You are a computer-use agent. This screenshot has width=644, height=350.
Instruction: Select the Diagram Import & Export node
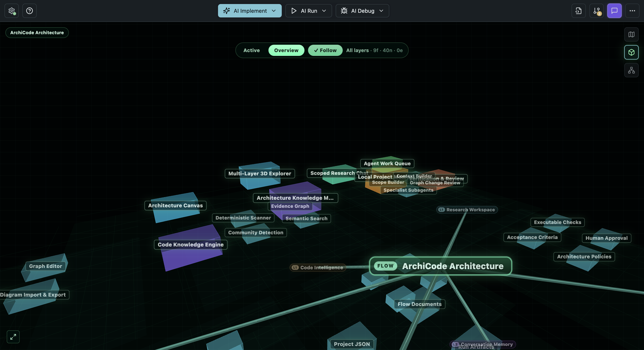34,295
